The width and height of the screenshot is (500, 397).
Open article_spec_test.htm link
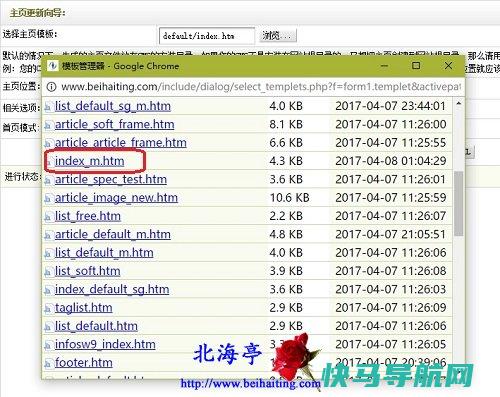click(x=111, y=180)
